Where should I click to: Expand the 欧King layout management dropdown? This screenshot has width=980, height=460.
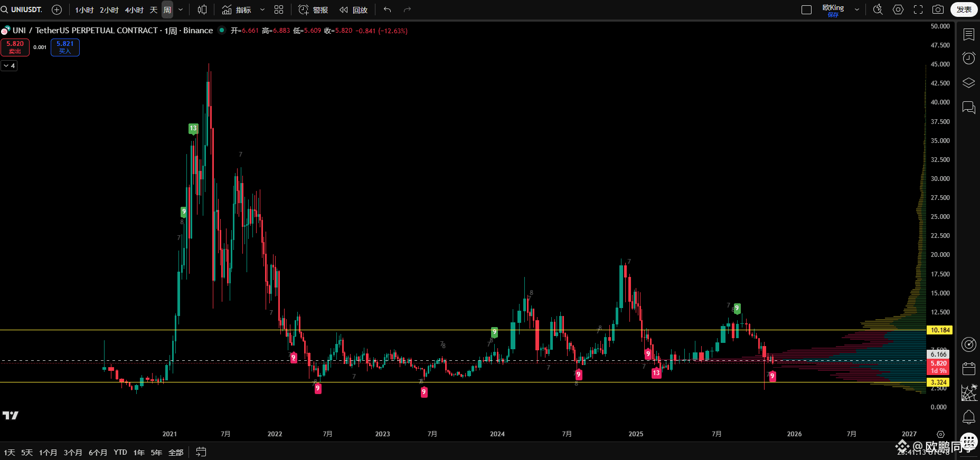[857, 9]
